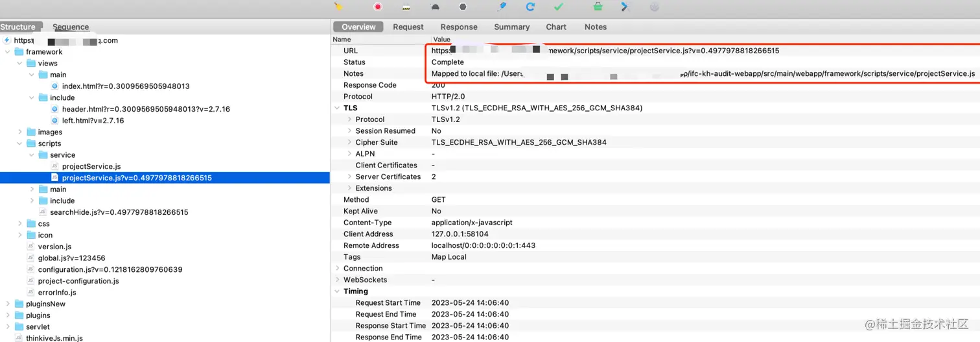Click the index.html globe icon
The width and height of the screenshot is (980, 342).
(x=55, y=86)
